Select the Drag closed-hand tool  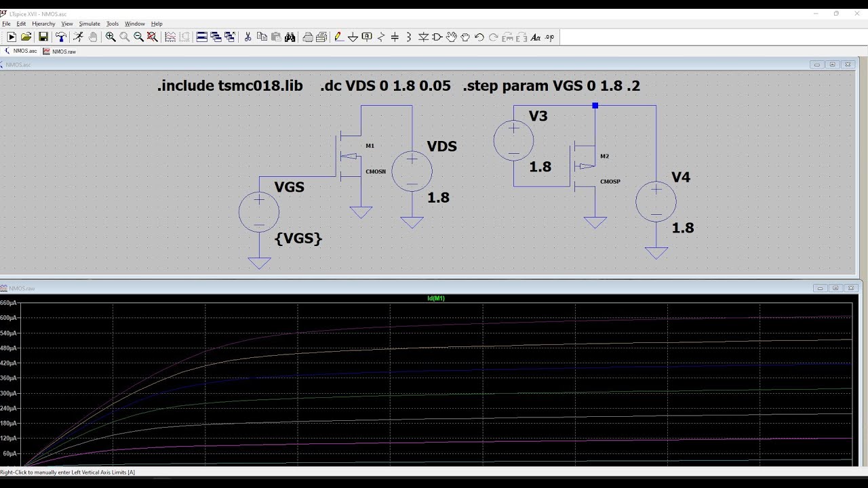coord(465,37)
